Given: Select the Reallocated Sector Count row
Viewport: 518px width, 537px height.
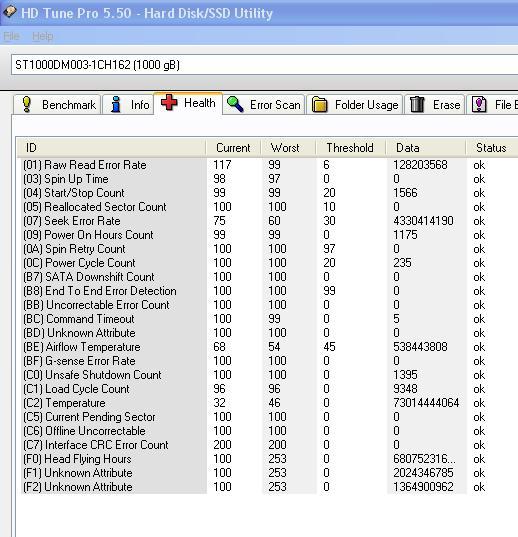Looking at the screenshot, I should click(253, 207).
